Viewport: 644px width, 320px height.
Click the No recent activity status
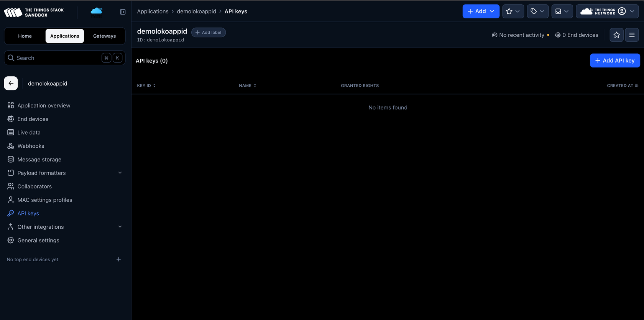pos(521,35)
